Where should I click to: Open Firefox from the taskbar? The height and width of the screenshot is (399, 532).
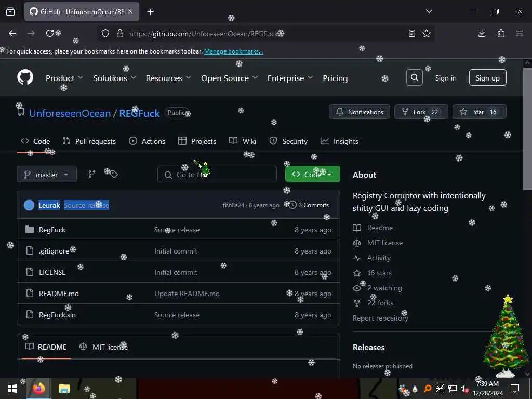[x=38, y=389]
